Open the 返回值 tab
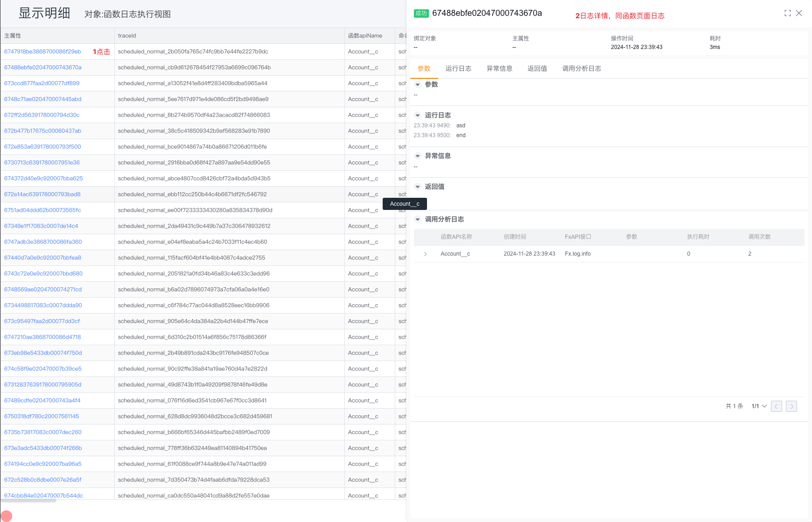The height and width of the screenshot is (522, 812). [x=537, y=69]
